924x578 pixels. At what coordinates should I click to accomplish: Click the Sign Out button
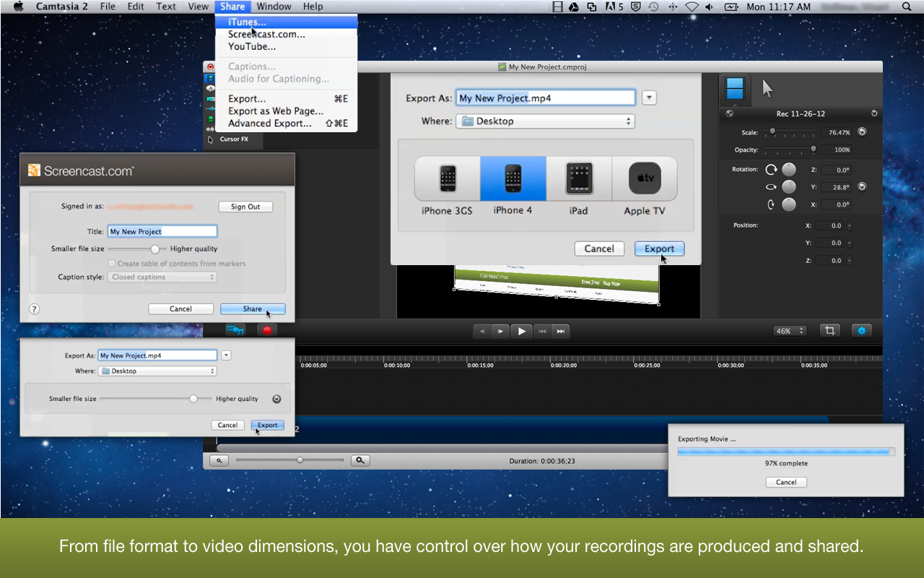tap(245, 207)
